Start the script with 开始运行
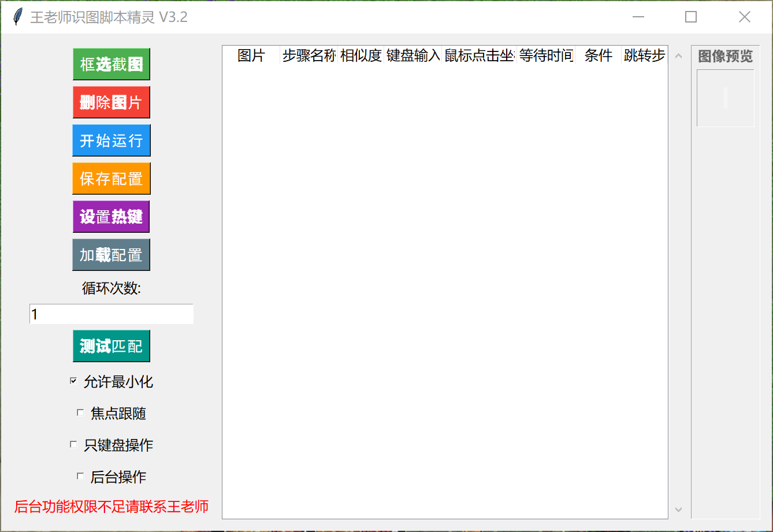 [112, 140]
